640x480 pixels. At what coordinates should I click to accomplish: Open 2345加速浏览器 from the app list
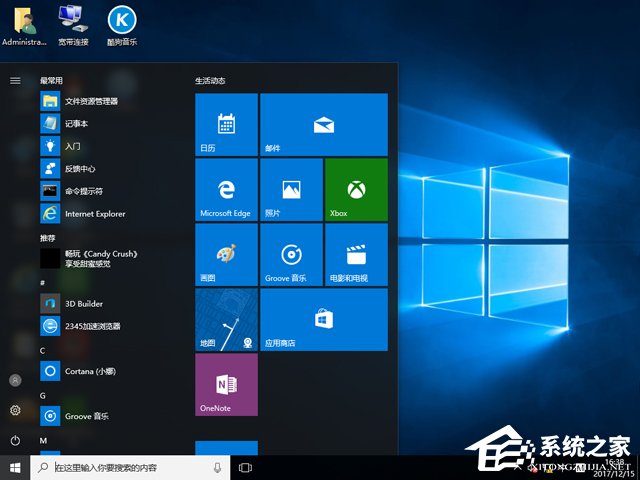pos(80,326)
